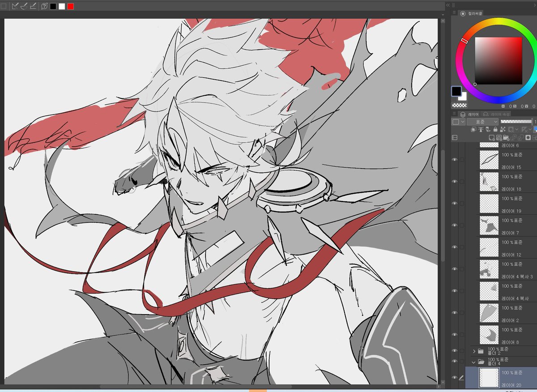This screenshot has width=537, height=392.
Task: Tick the multi-select checkbox for 레이어 7
Action: click(462, 226)
